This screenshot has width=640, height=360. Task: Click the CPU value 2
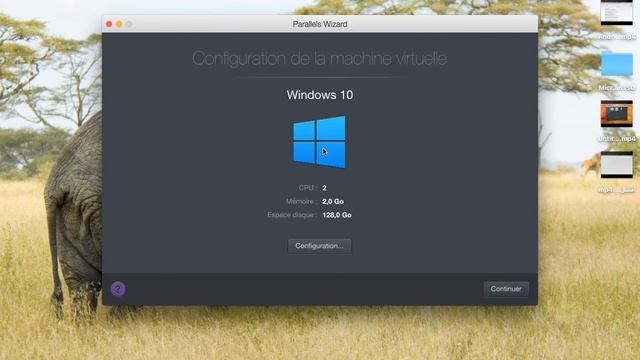point(324,188)
